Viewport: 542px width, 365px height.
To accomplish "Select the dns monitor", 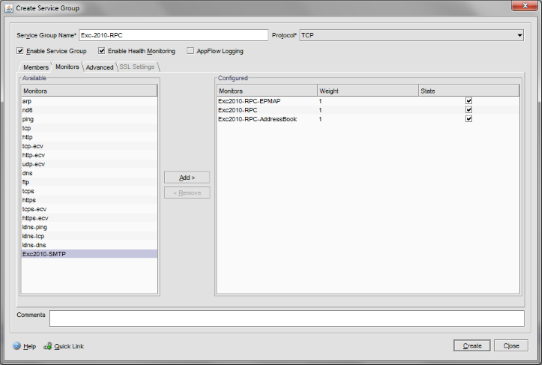I will pos(89,173).
